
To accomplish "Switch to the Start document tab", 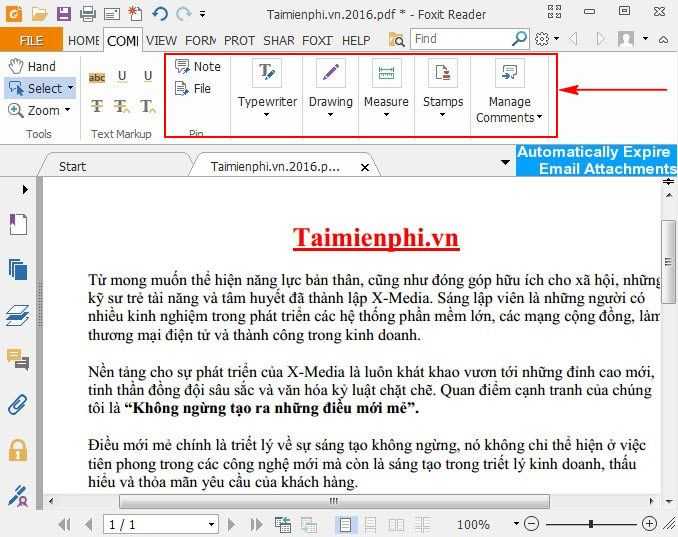I will click(x=72, y=166).
